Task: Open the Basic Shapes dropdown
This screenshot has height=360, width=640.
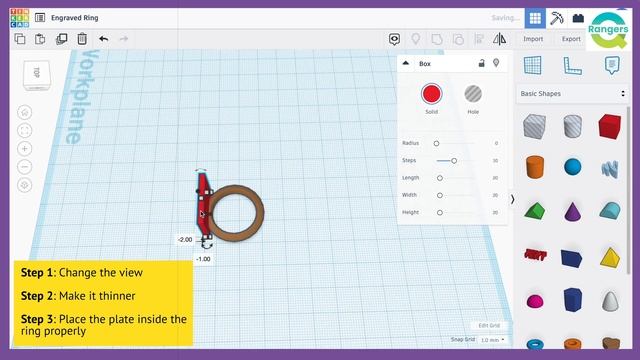Action: point(572,93)
